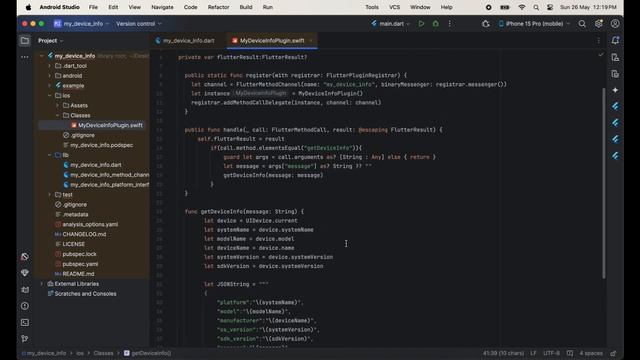Viewport: 640px width, 360px height.
Task: Click the Flutter hot reload sync icon
Action: (x=485, y=24)
